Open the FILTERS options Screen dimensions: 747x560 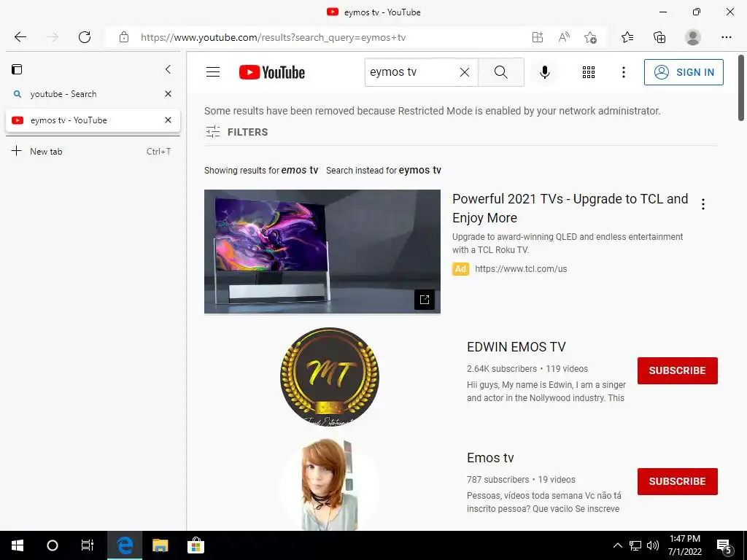click(237, 132)
